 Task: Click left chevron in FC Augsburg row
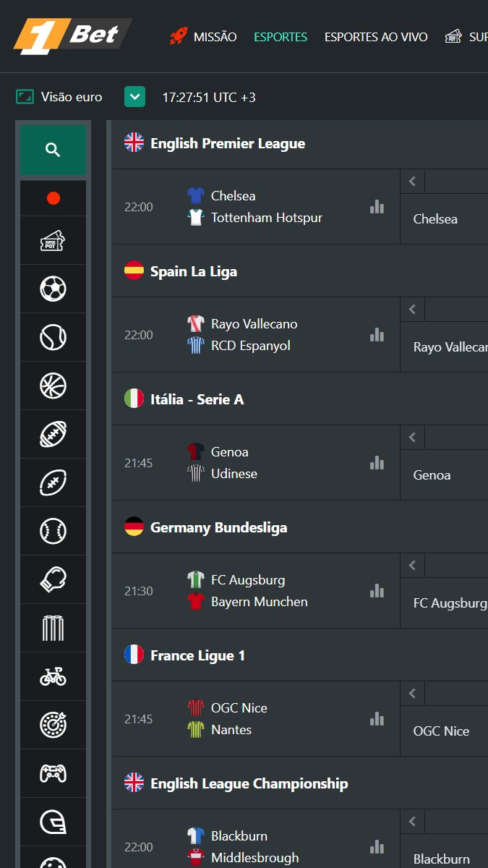[x=412, y=566]
